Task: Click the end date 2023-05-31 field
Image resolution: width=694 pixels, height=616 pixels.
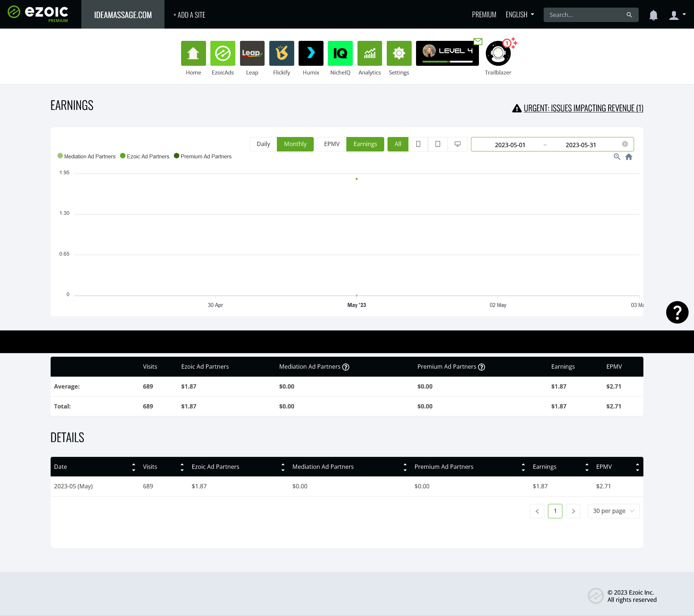Action: (x=581, y=145)
